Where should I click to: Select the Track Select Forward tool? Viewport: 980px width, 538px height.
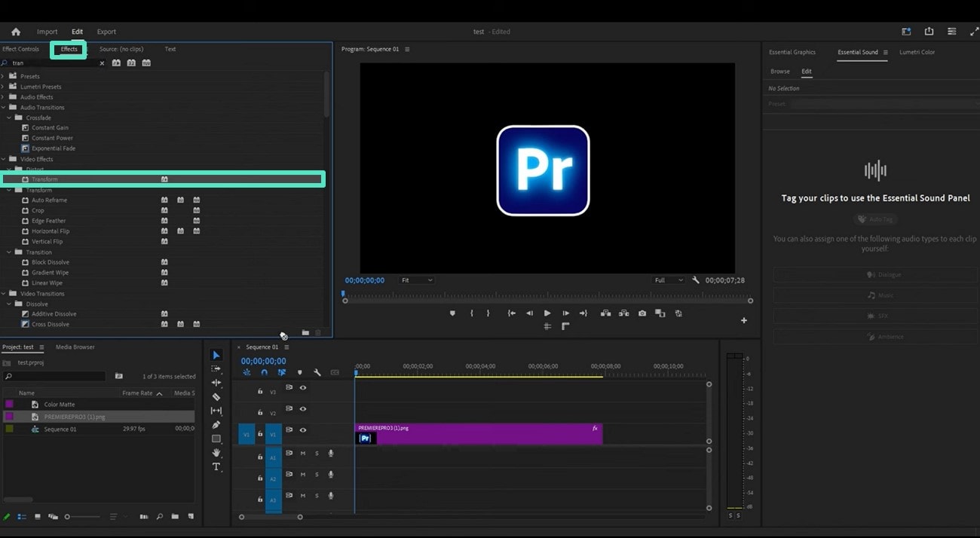tap(216, 368)
